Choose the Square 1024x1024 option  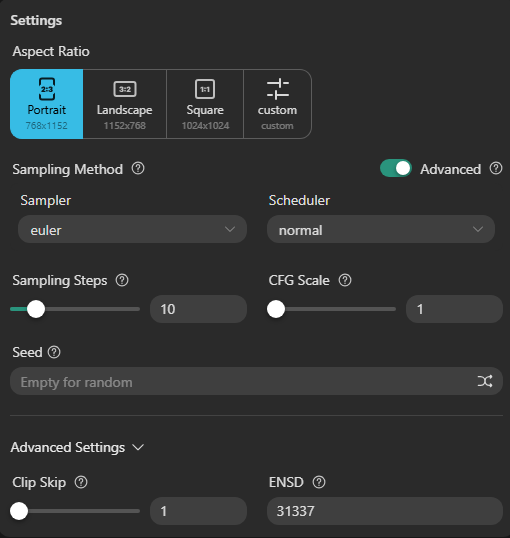pos(205,104)
